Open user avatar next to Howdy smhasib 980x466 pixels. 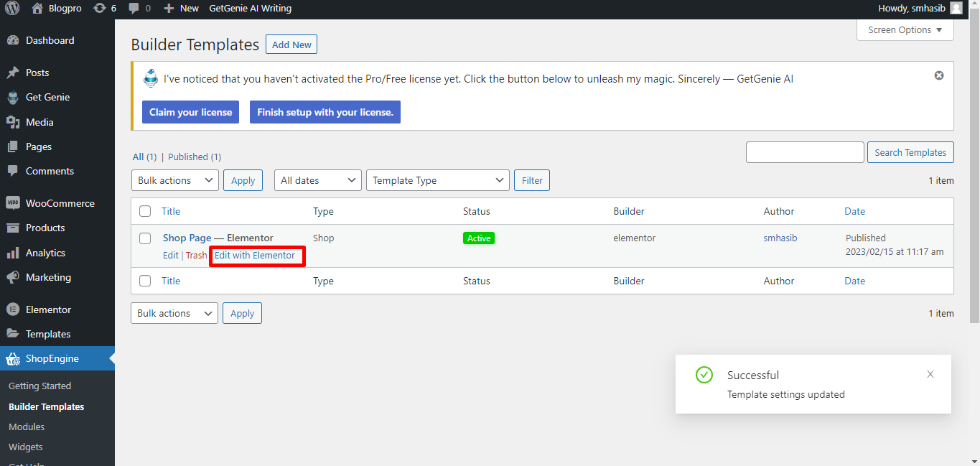pos(956,9)
